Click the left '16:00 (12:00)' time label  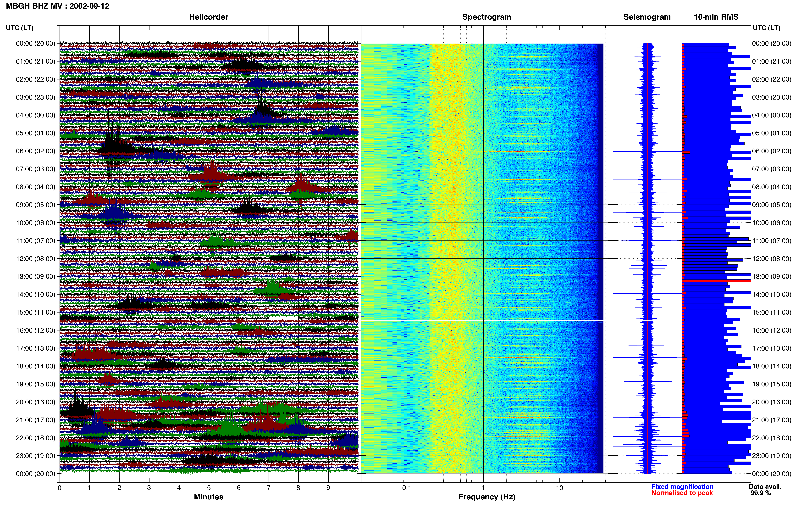tap(35, 330)
